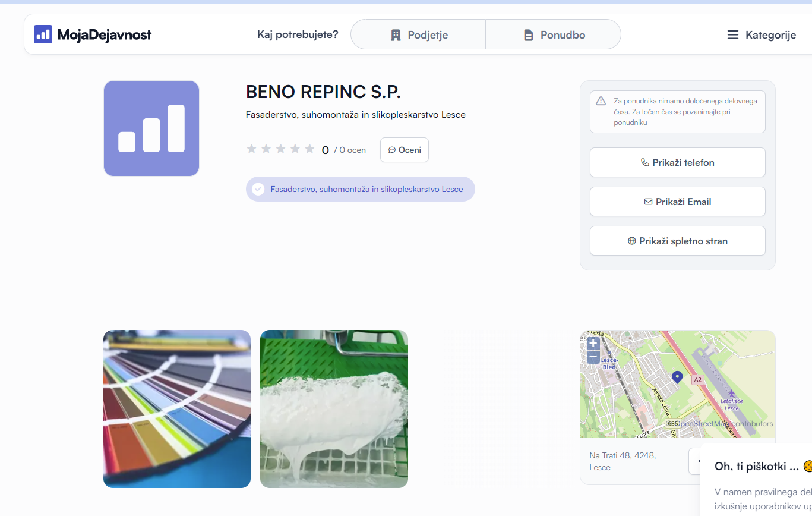Zoom in on the map

[593, 344]
